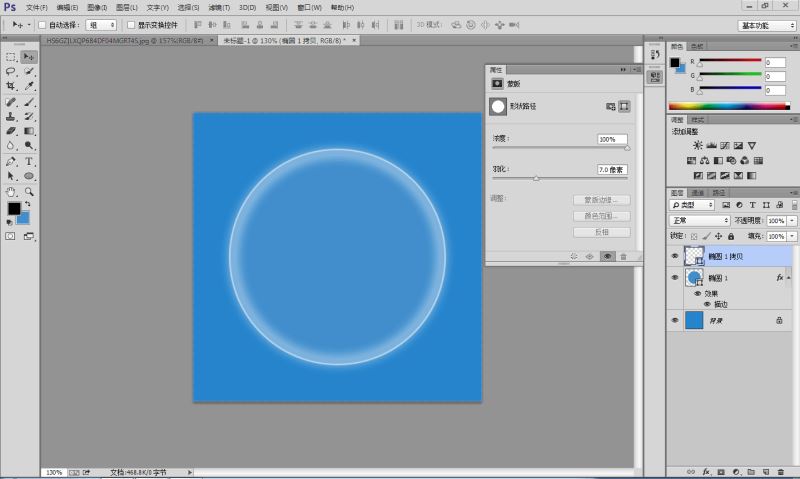Select the Eyedropper tool

30,86
